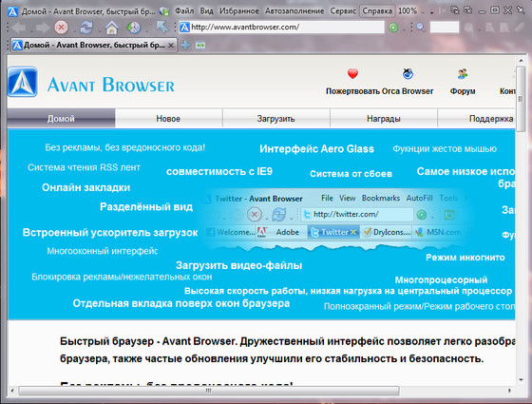Open the Справка menu
Screen dimensions: 532x404
(377, 10)
